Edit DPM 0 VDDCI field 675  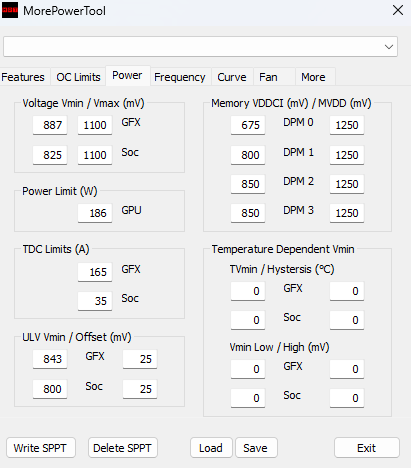(248, 125)
